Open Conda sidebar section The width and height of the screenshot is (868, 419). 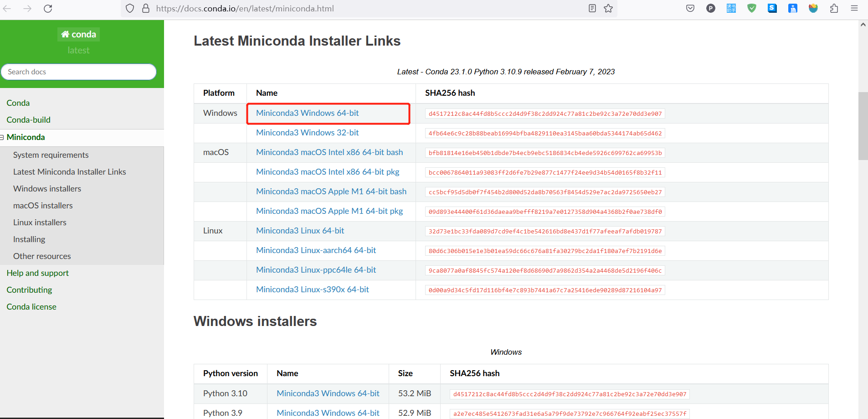pyautogui.click(x=18, y=103)
